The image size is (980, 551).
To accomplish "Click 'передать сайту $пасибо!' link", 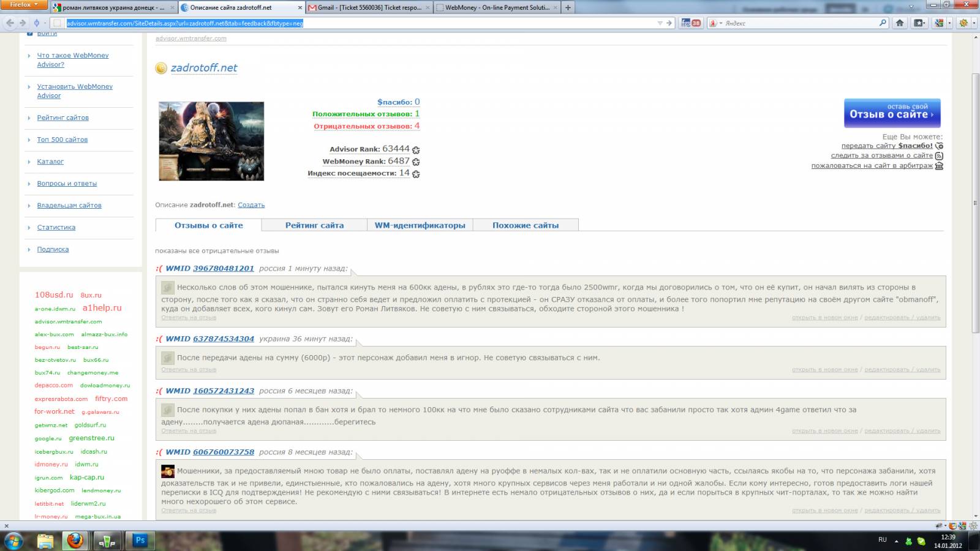I will [887, 146].
